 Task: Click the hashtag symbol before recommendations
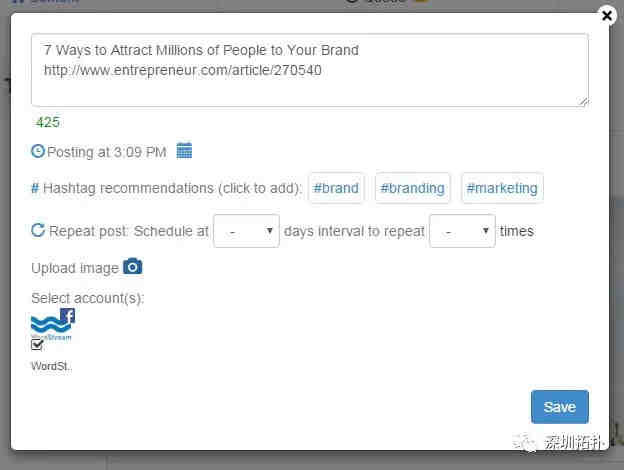(35, 188)
